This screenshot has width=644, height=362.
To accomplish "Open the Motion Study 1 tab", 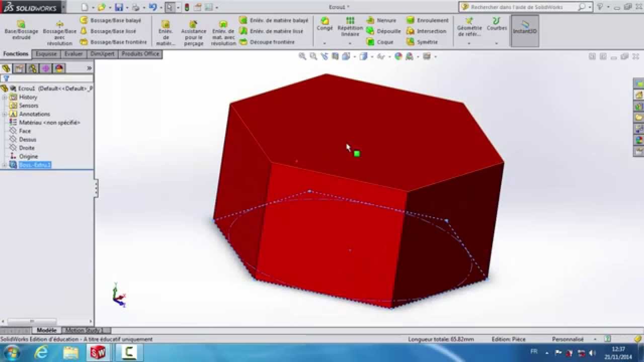I will (84, 330).
